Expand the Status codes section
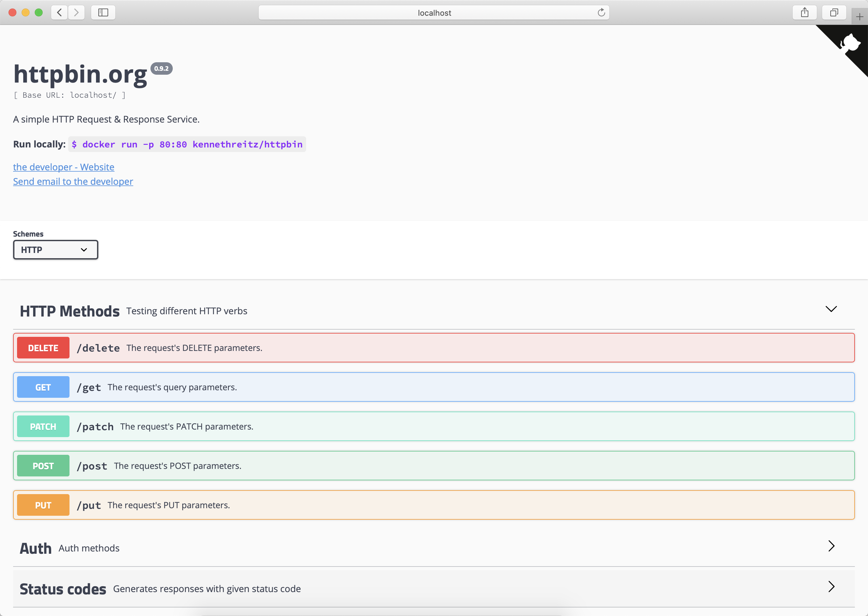Image resolution: width=868 pixels, height=616 pixels. [x=832, y=587]
